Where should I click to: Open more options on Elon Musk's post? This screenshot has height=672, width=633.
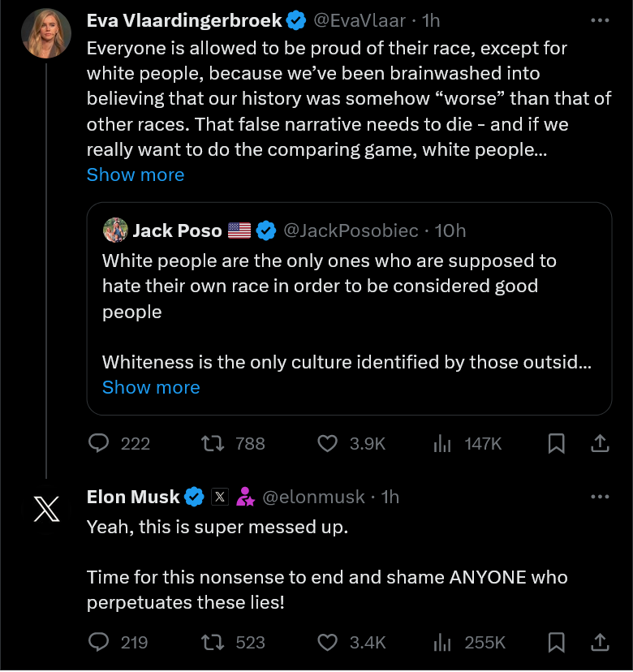tap(600, 496)
